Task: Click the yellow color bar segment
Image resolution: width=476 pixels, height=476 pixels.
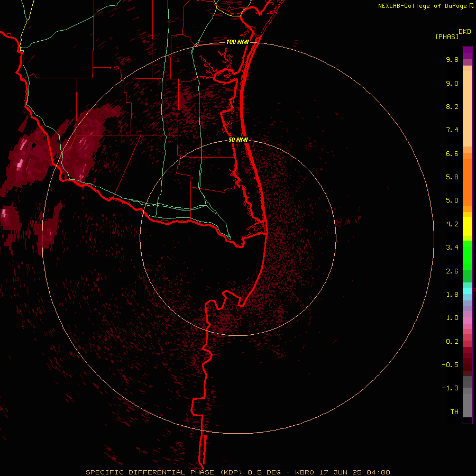Action: (x=467, y=226)
